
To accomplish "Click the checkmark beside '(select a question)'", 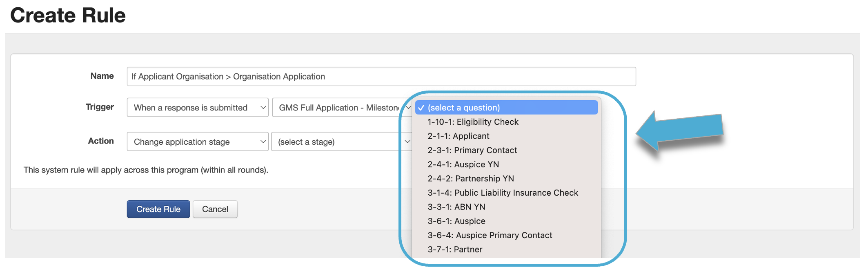I will click(421, 108).
